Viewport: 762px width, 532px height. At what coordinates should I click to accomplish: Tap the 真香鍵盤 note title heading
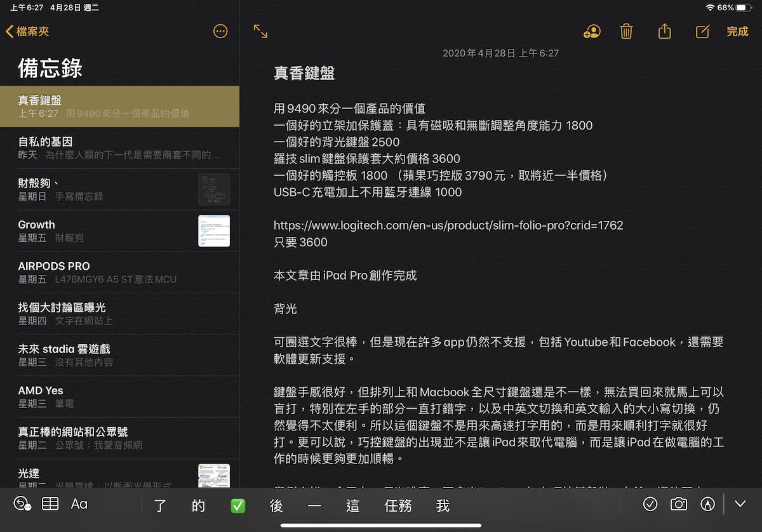click(304, 73)
